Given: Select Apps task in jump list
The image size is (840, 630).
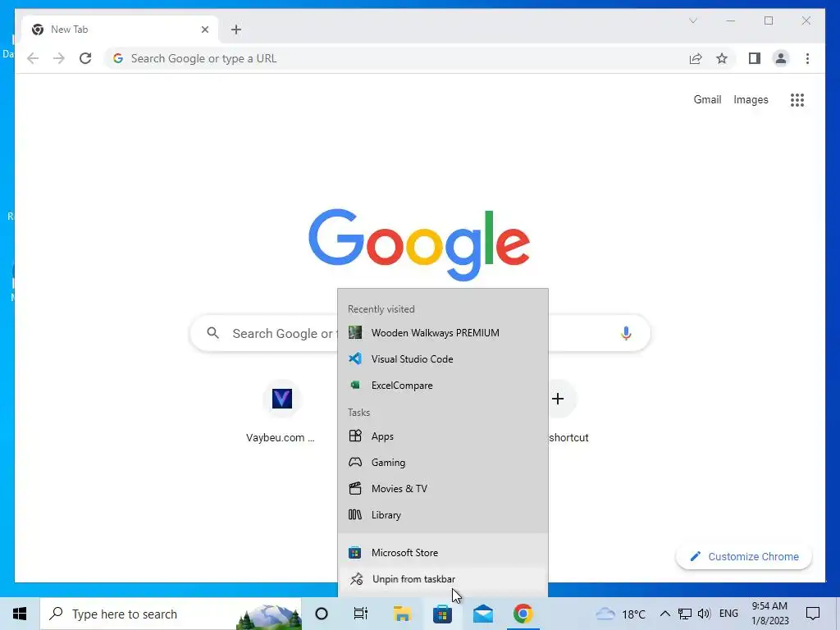Looking at the screenshot, I should pyautogui.click(x=442, y=436).
